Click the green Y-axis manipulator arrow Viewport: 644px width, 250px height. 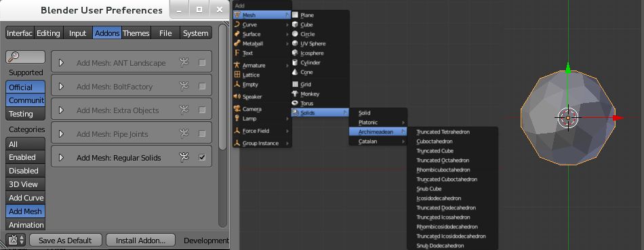tap(569, 68)
